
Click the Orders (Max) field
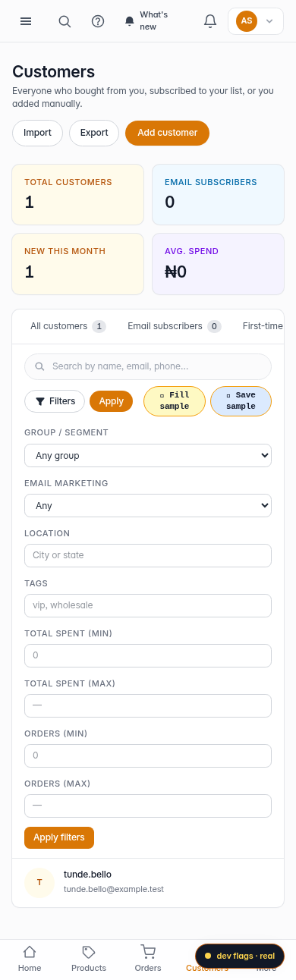click(148, 806)
